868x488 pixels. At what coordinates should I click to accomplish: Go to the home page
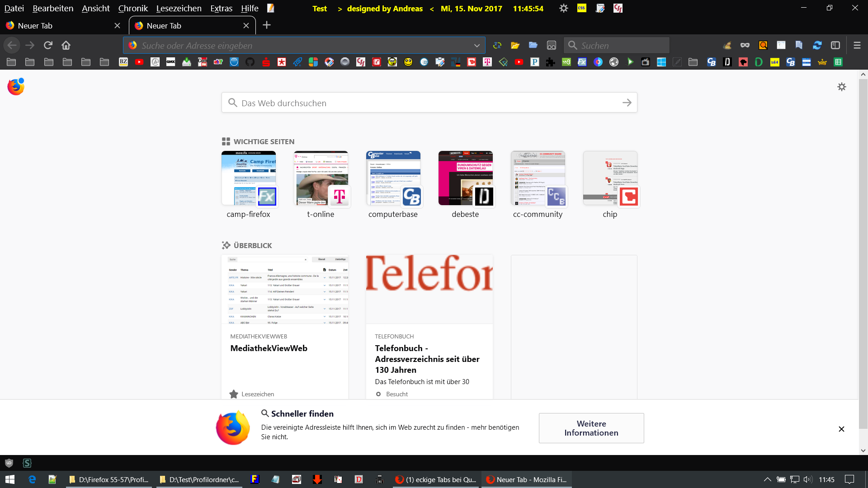(x=66, y=45)
